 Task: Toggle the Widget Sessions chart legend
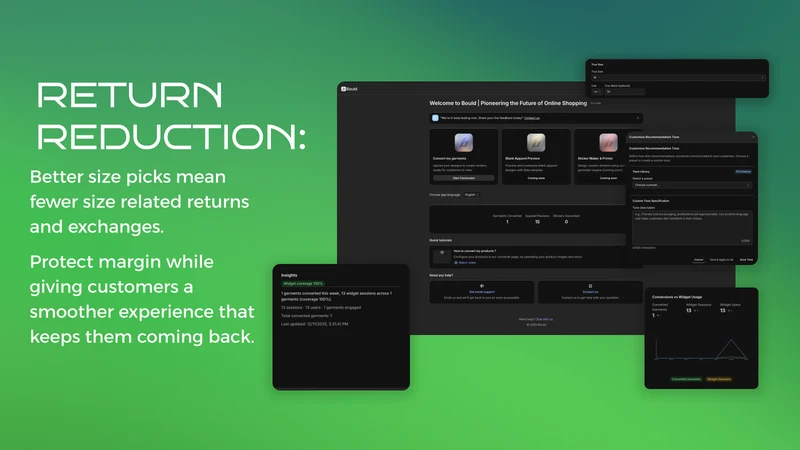coord(719,379)
